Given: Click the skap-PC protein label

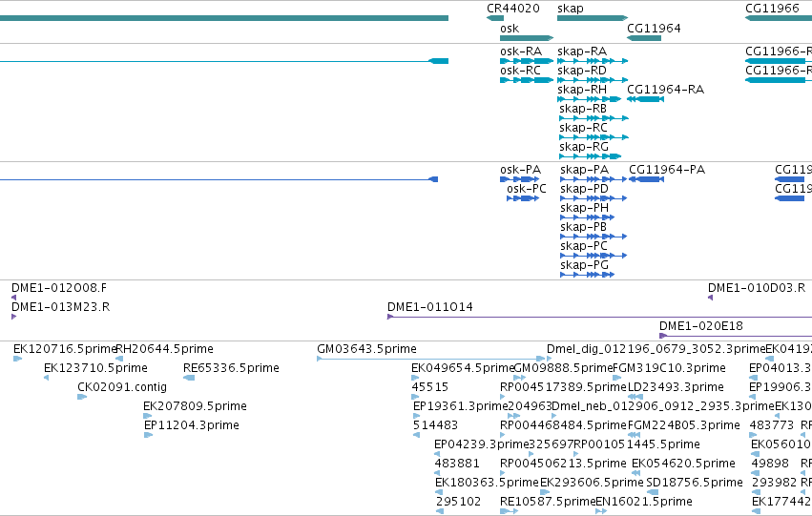Looking at the screenshot, I should pyautogui.click(x=584, y=246).
